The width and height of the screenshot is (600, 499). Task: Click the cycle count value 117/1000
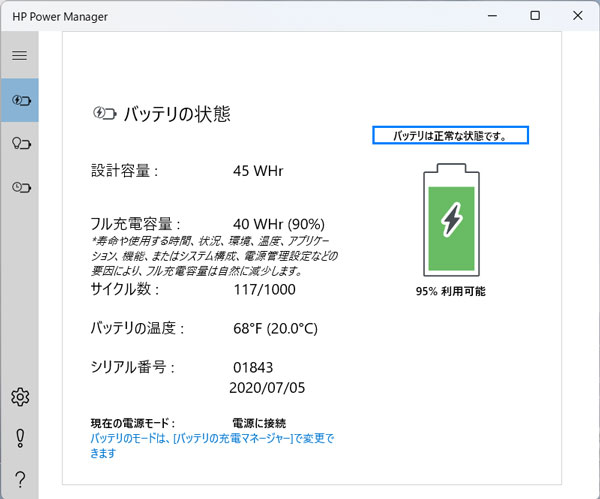click(264, 290)
